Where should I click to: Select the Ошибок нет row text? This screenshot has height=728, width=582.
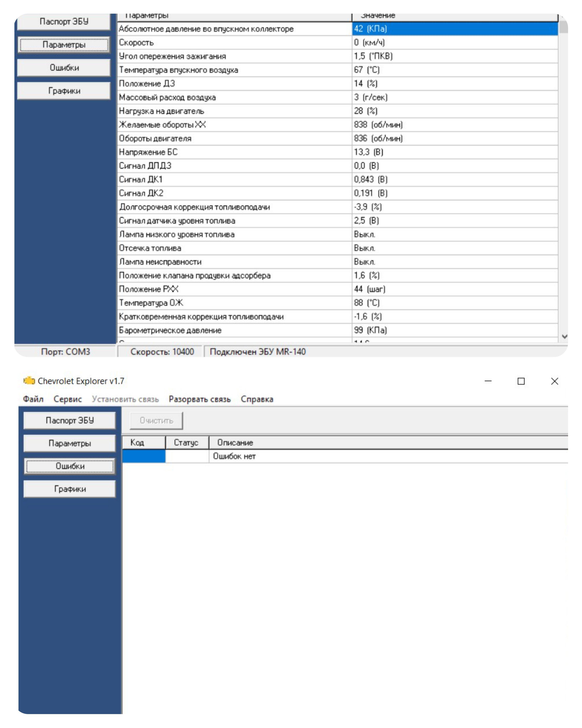(x=234, y=456)
